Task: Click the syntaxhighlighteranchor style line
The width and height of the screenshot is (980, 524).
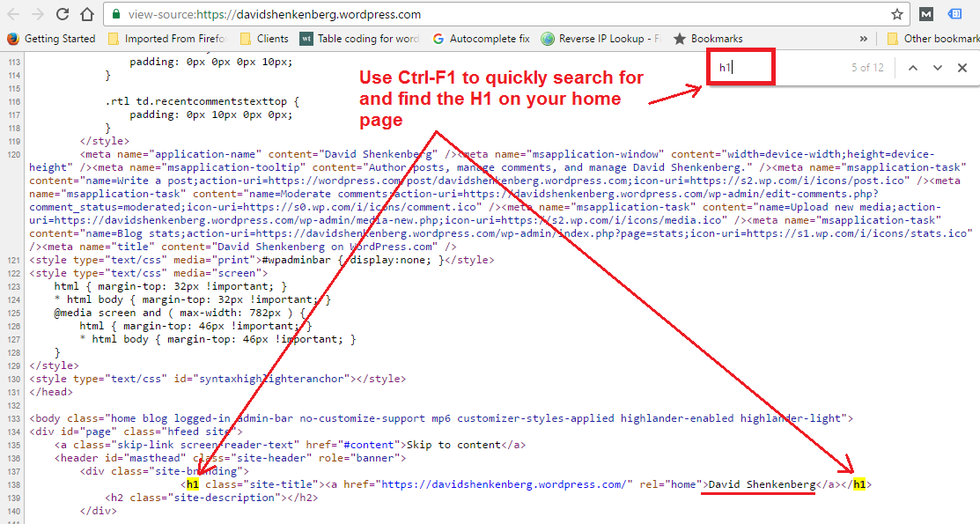Action: tap(217, 379)
